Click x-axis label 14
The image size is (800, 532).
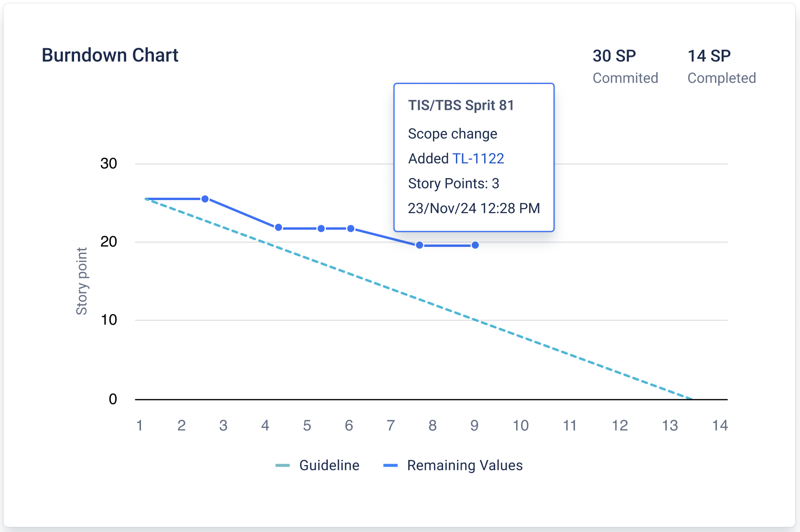coord(720,425)
